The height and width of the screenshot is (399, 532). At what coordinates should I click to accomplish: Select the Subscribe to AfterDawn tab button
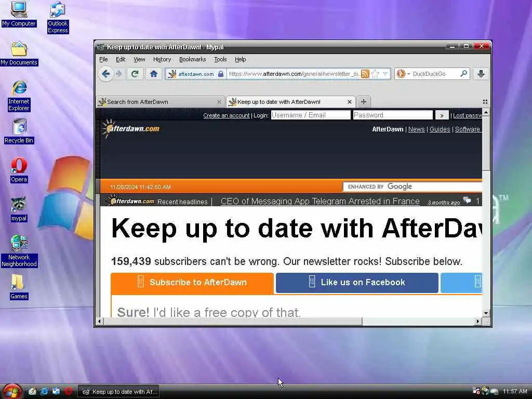tap(192, 283)
